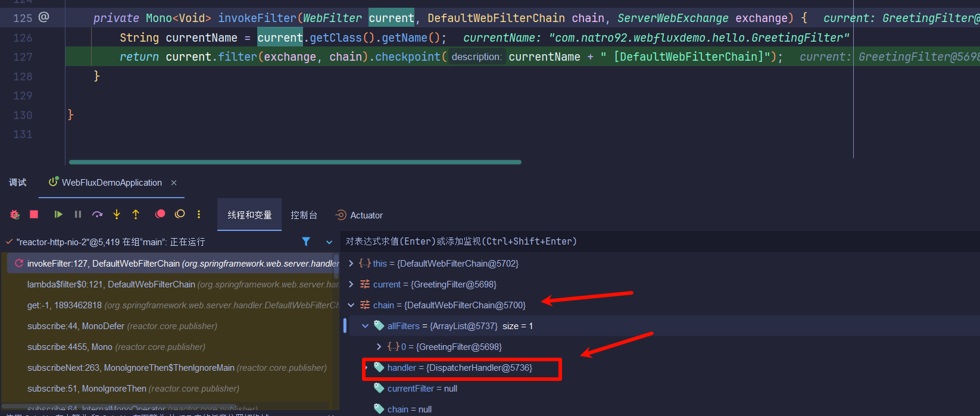Click the horizontal scrollbar under the editor
The height and width of the screenshot is (416, 980).
tap(295, 162)
